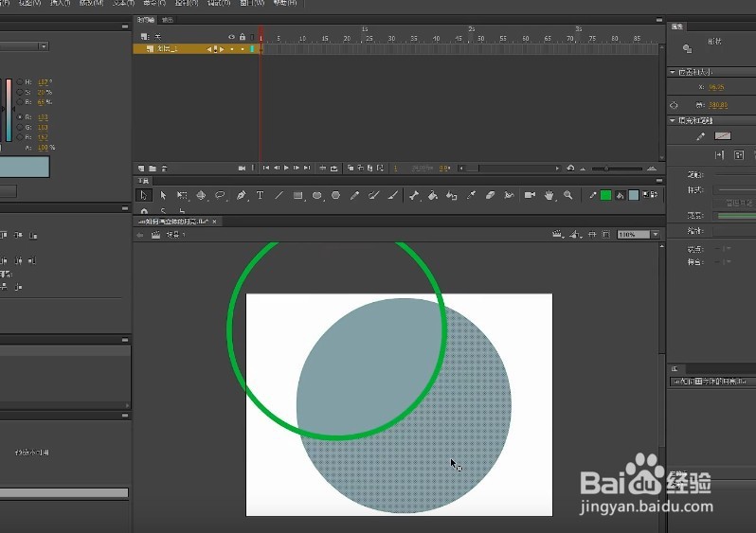Select the G green radio button
The width and height of the screenshot is (756, 533).
click(20, 127)
